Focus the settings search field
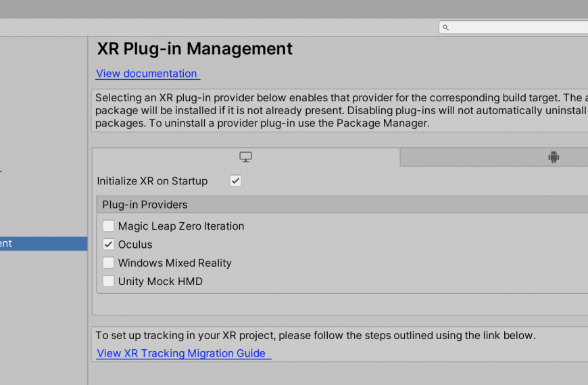 pyautogui.click(x=514, y=28)
